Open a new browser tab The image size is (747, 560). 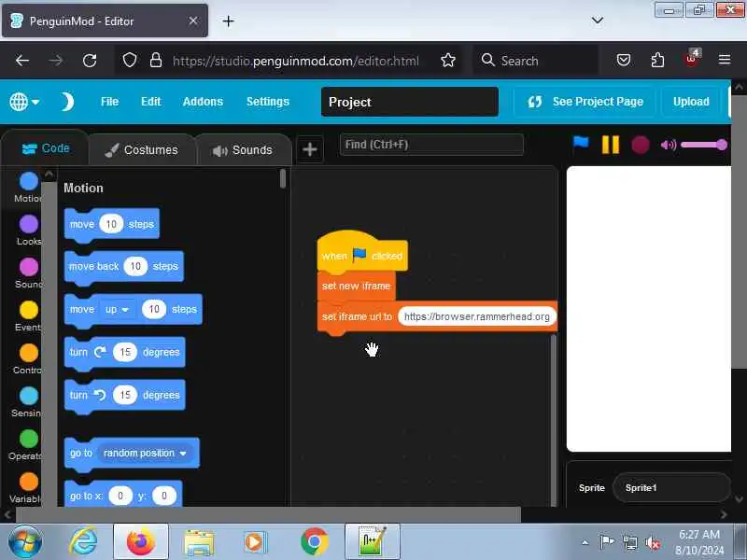[228, 21]
